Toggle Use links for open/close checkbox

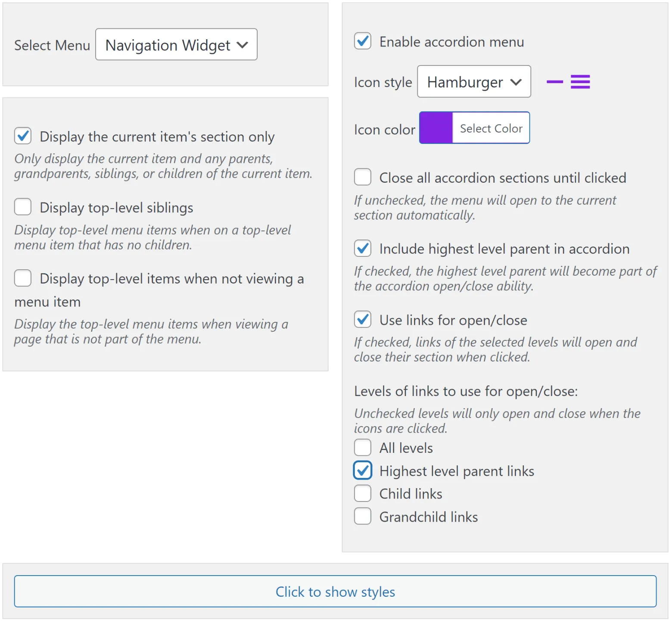363,319
